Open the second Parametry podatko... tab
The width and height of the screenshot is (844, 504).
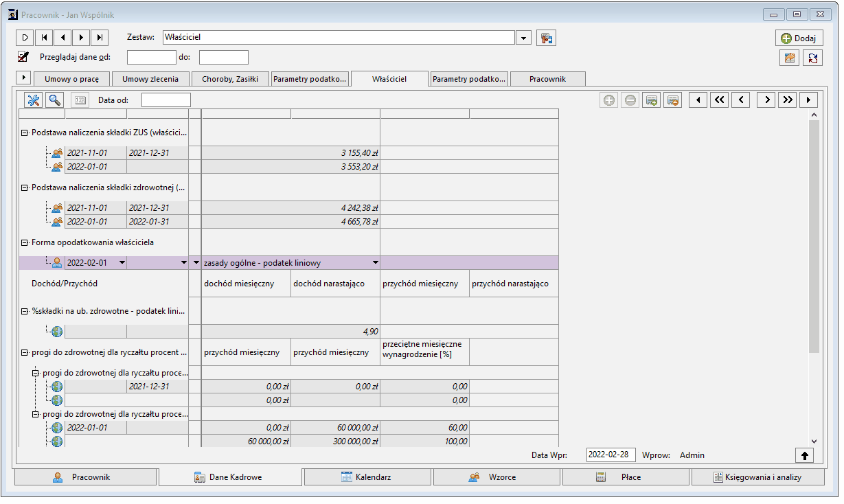coord(470,79)
